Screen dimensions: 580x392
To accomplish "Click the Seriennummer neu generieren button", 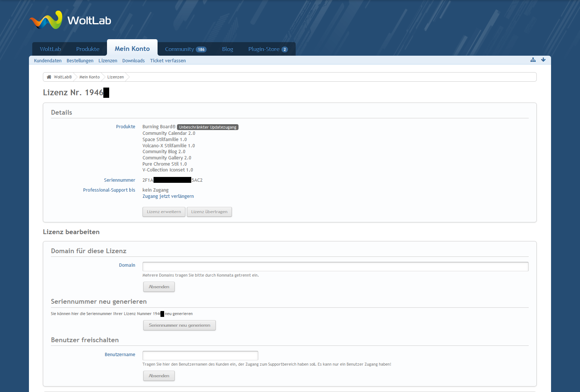I will tap(180, 325).
